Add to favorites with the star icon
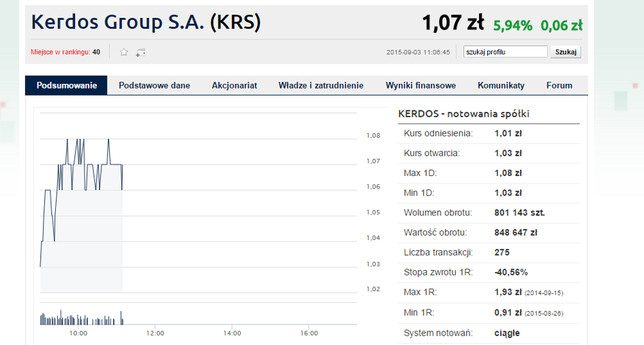The image size is (644, 345). tap(123, 52)
